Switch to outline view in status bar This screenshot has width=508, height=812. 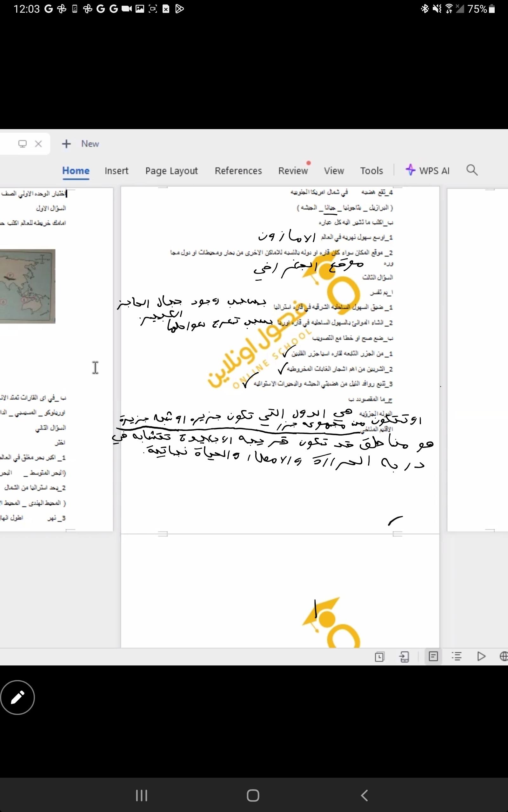pos(457,656)
